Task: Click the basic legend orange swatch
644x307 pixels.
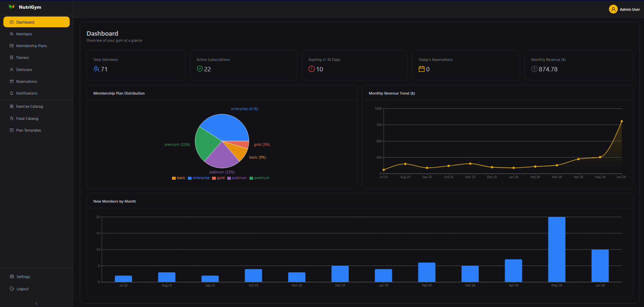Action: [174, 178]
